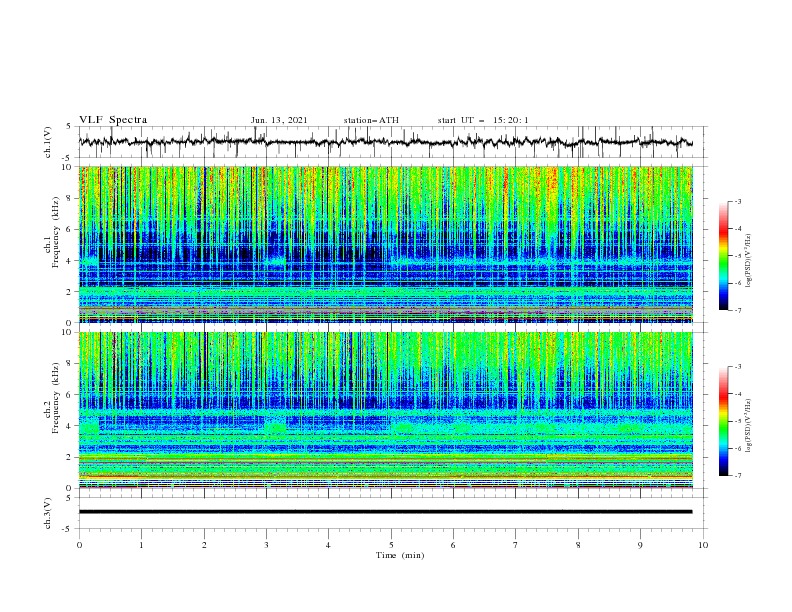Click the ch.3 flat black trace
The height and width of the screenshot is (612, 792).
pyautogui.click(x=385, y=512)
